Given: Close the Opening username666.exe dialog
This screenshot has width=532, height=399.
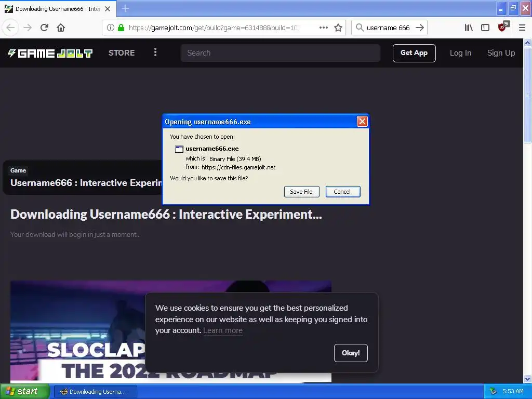Looking at the screenshot, I should tap(362, 121).
